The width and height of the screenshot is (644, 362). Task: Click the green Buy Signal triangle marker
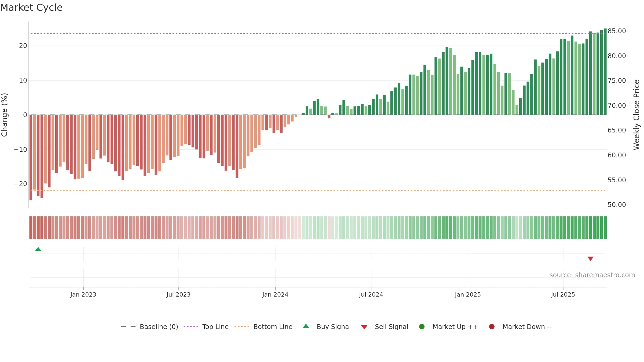click(38, 249)
